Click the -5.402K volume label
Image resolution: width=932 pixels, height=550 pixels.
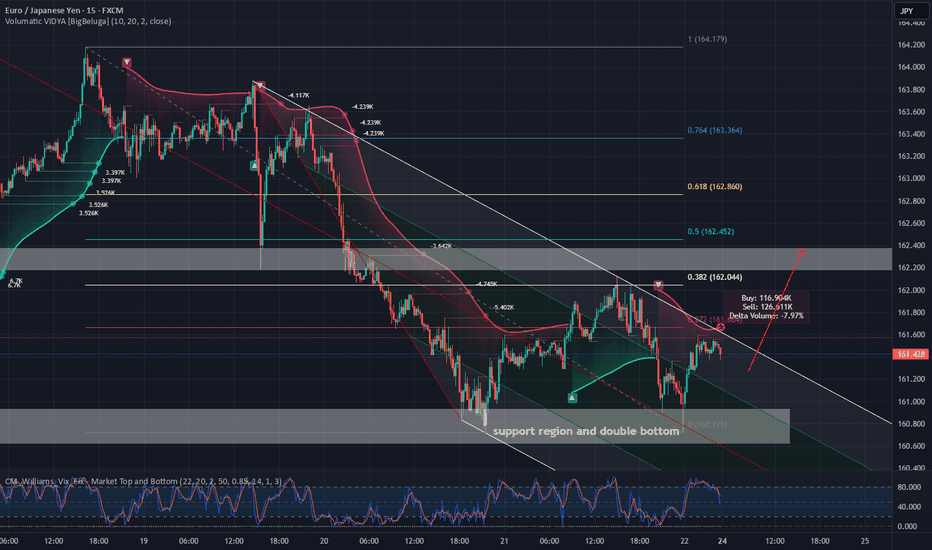coord(503,307)
